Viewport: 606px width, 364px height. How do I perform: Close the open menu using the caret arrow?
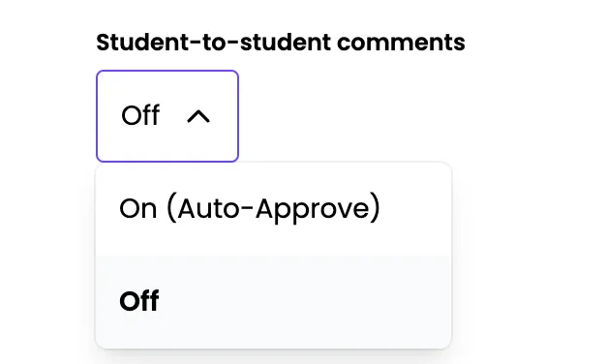click(198, 116)
